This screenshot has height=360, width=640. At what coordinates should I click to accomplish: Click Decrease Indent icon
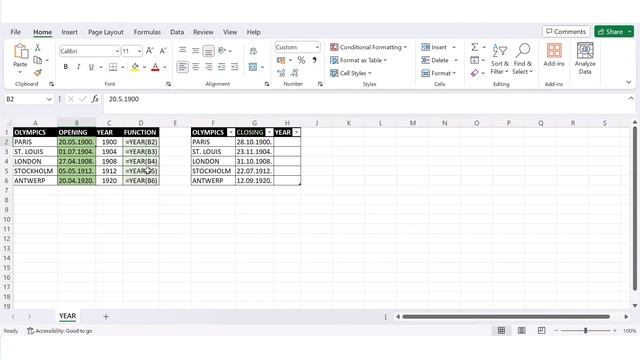(222, 67)
